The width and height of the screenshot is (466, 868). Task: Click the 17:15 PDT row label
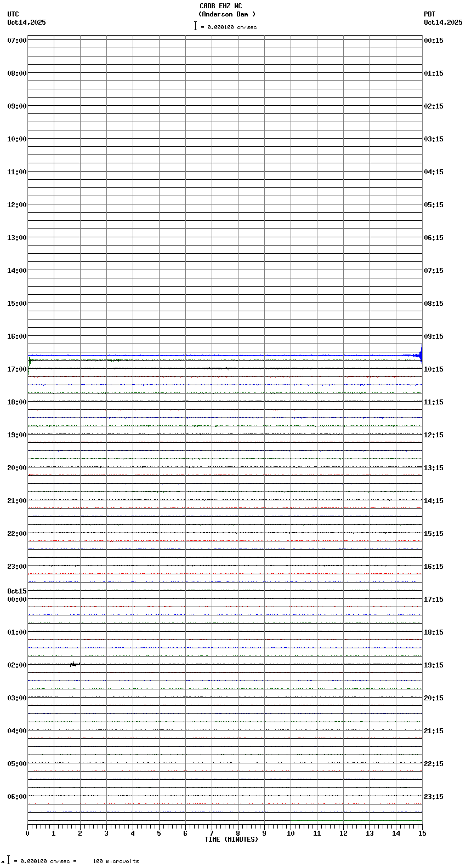[x=434, y=599]
